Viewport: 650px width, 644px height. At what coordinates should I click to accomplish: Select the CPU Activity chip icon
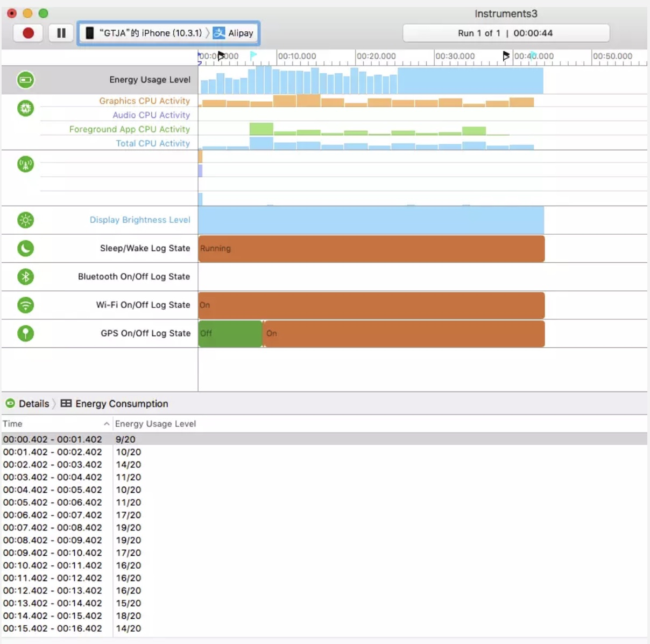(x=25, y=108)
